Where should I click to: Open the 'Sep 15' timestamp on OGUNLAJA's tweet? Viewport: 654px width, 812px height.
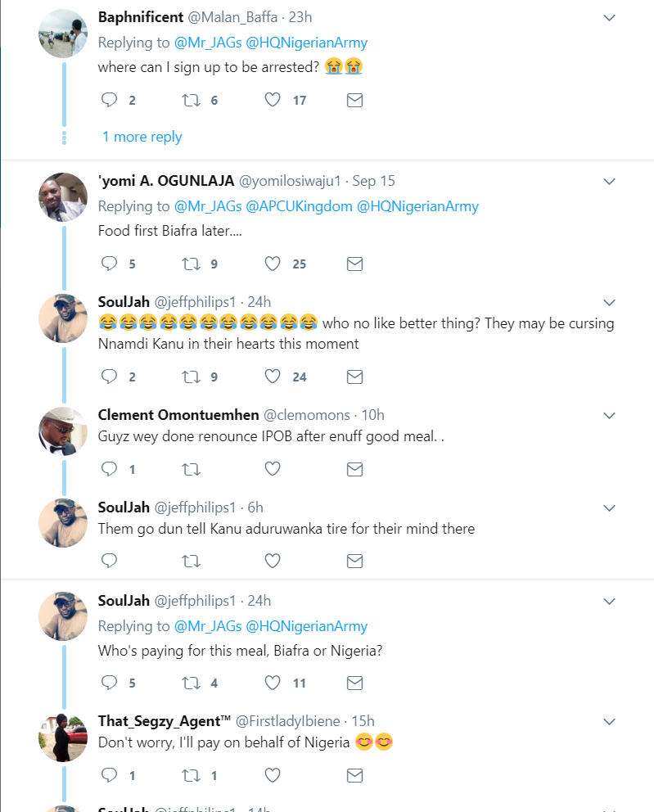376,181
